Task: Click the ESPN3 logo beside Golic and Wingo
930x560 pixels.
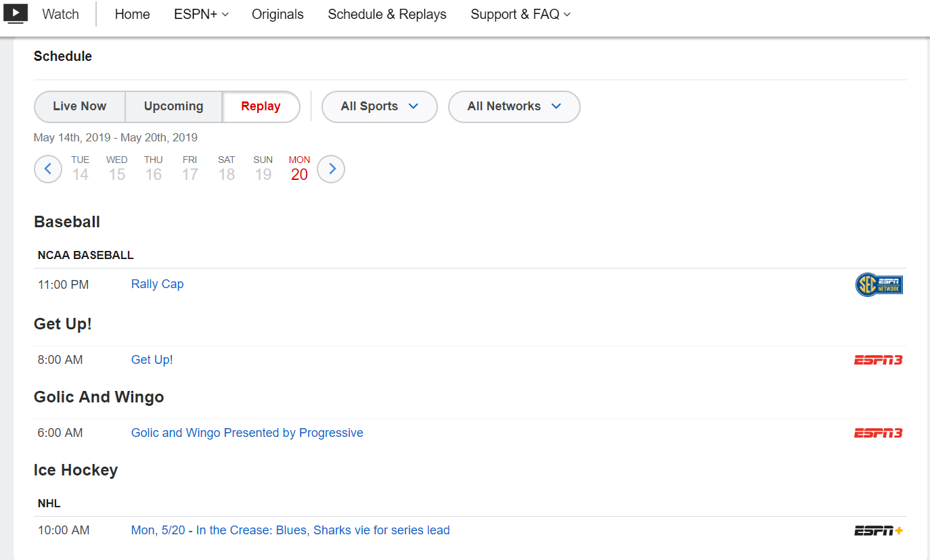Action: point(879,433)
